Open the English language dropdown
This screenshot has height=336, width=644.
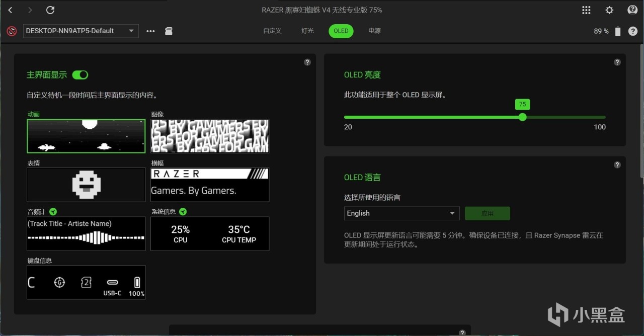tap(401, 213)
